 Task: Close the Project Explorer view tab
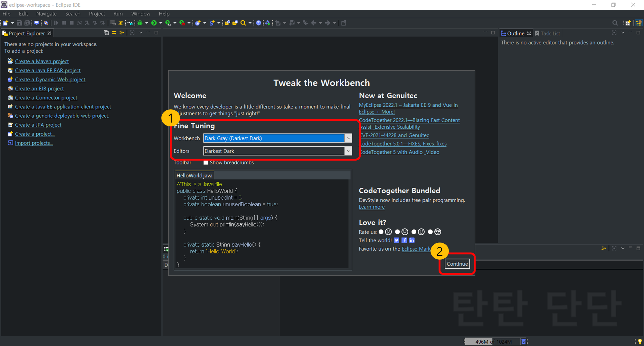(49, 33)
